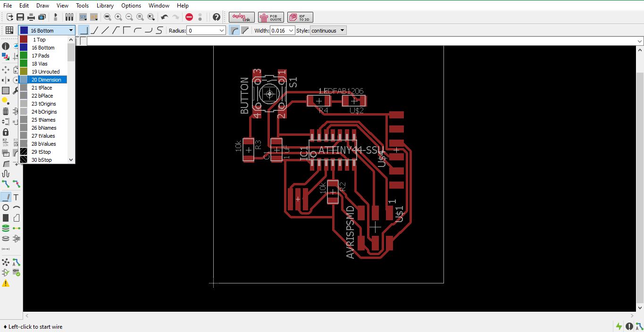Open the Grid settings icon
The height and width of the screenshot is (332, 644).
click(x=9, y=30)
